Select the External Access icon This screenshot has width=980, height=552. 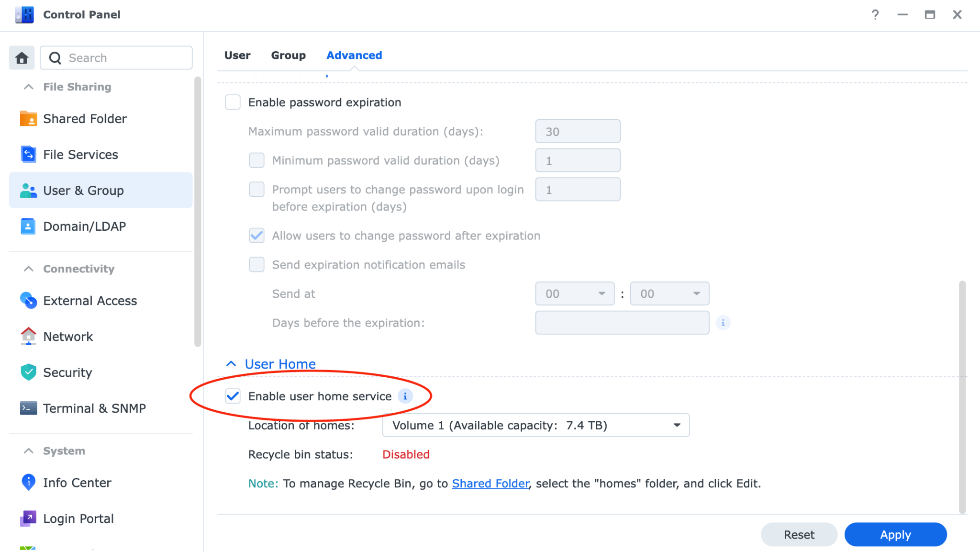click(x=29, y=300)
